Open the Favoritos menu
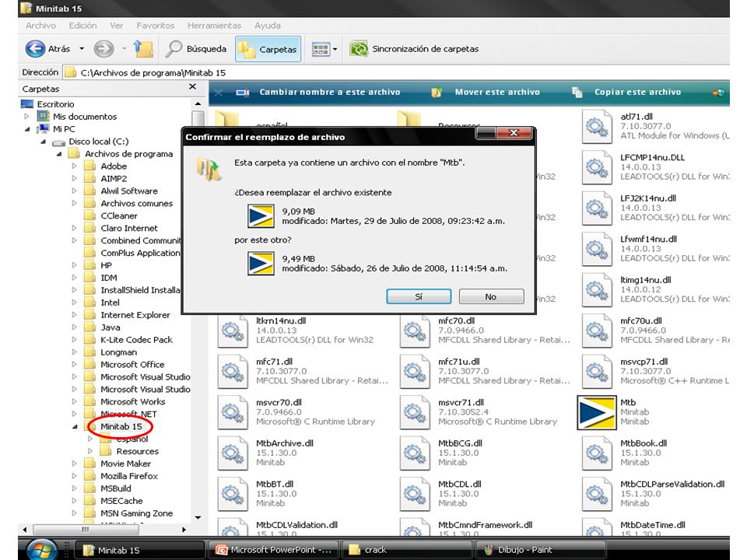The height and width of the screenshot is (560, 747). point(156,26)
